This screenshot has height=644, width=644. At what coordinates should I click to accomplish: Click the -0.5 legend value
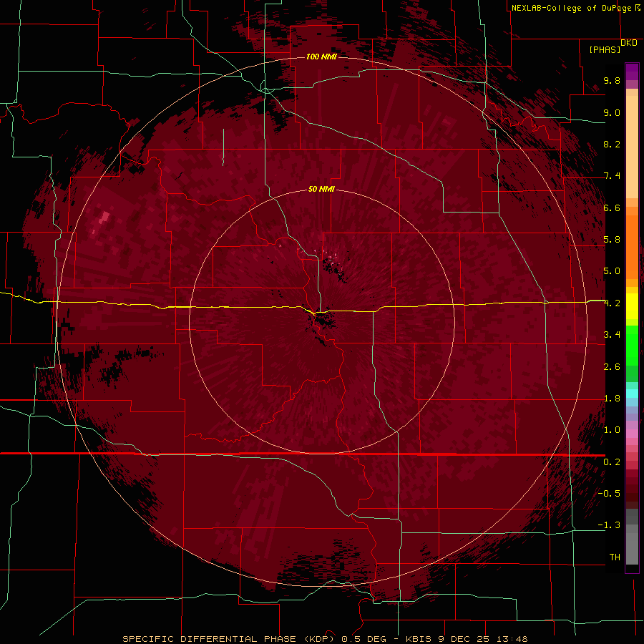click(609, 494)
